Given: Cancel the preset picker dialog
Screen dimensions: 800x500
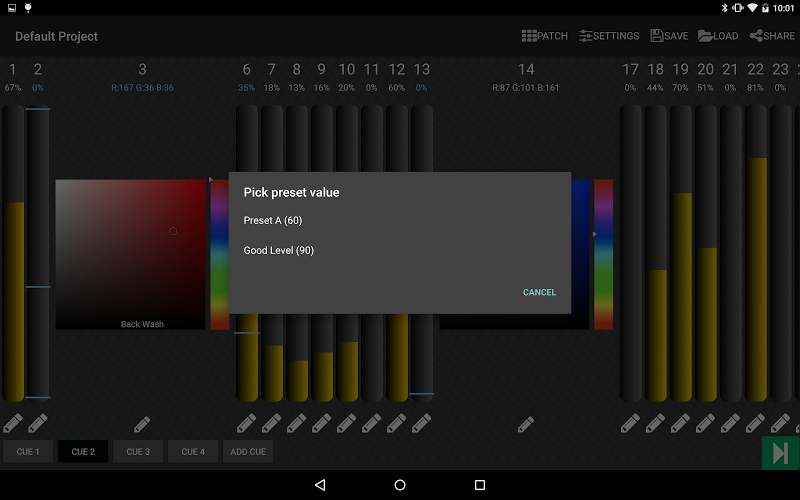Looking at the screenshot, I should coord(539,292).
